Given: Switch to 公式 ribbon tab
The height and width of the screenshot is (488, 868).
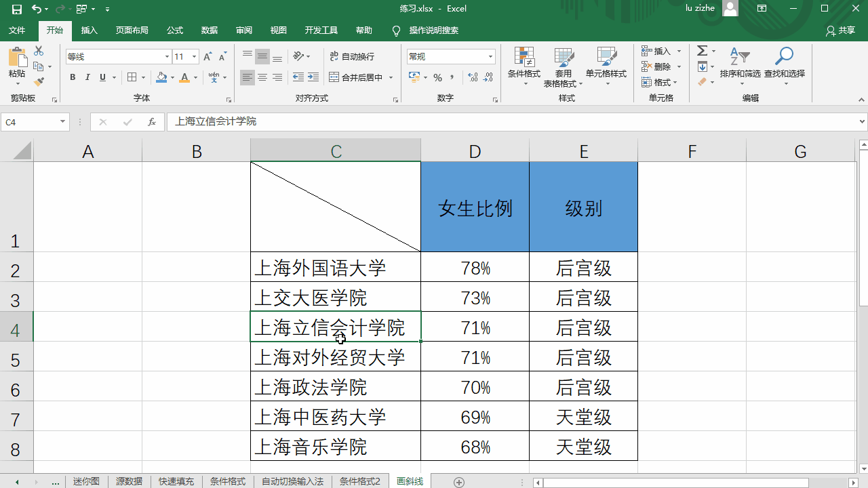Looking at the screenshot, I should tap(175, 30).
